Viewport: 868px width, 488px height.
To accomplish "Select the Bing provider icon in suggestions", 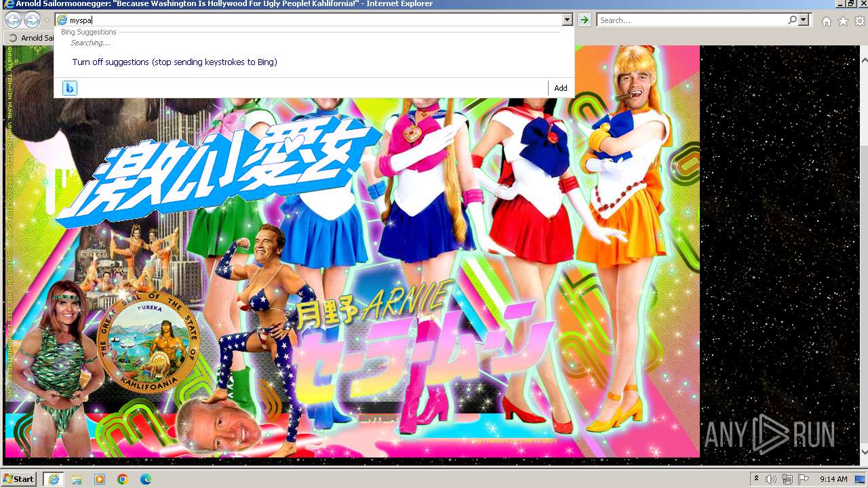I will 69,88.
